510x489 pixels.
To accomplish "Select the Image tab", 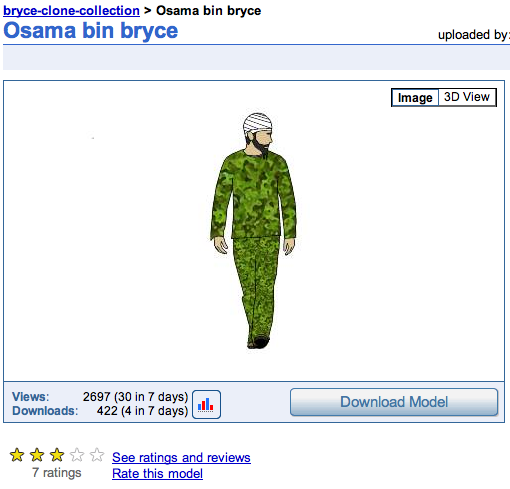I will [x=415, y=97].
